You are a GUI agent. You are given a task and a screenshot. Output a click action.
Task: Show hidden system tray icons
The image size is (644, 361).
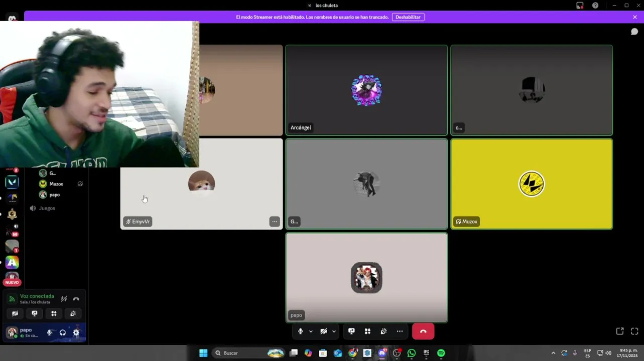click(x=554, y=353)
